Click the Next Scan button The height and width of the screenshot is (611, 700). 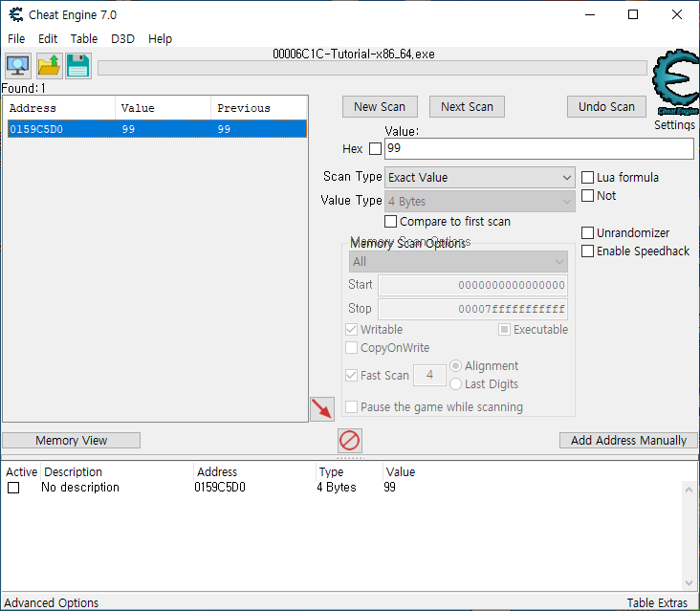pyautogui.click(x=467, y=107)
